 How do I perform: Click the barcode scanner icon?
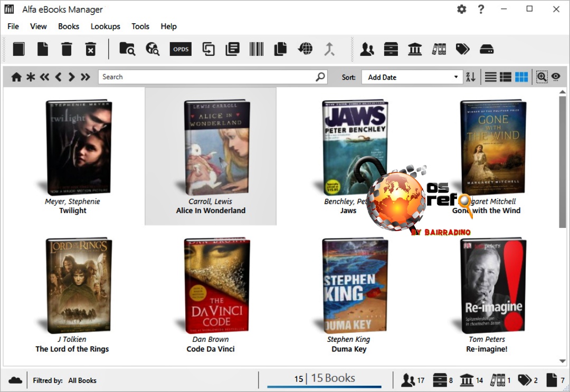256,49
